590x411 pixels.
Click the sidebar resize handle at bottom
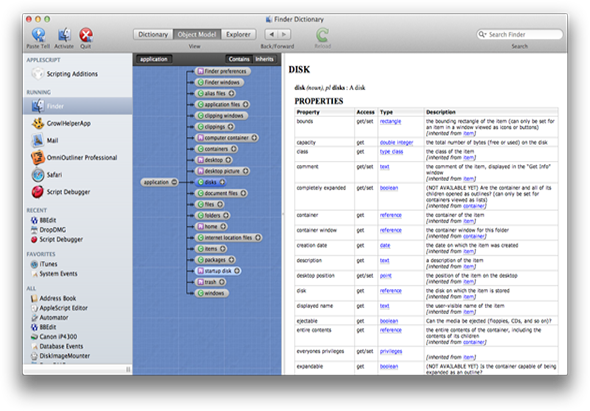click(x=128, y=370)
